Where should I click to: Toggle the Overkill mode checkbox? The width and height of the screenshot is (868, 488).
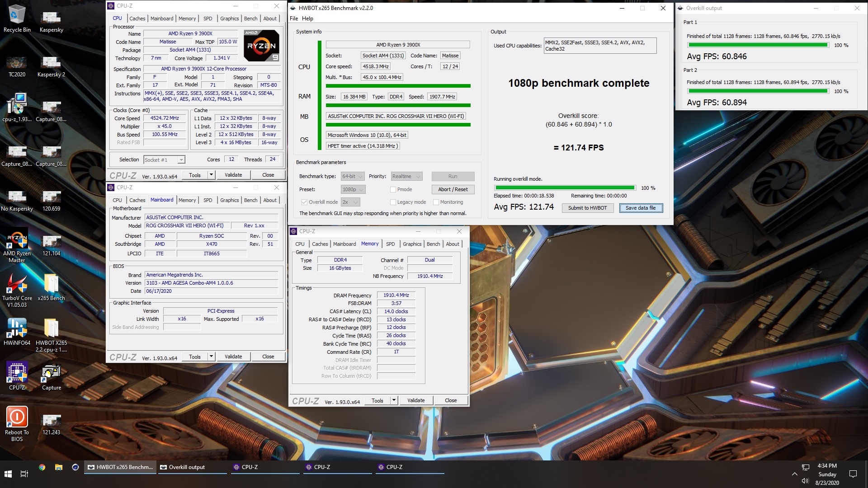(304, 202)
